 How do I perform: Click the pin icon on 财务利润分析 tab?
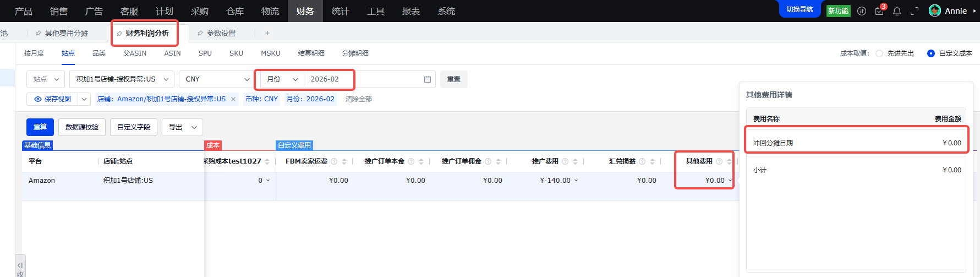point(119,34)
